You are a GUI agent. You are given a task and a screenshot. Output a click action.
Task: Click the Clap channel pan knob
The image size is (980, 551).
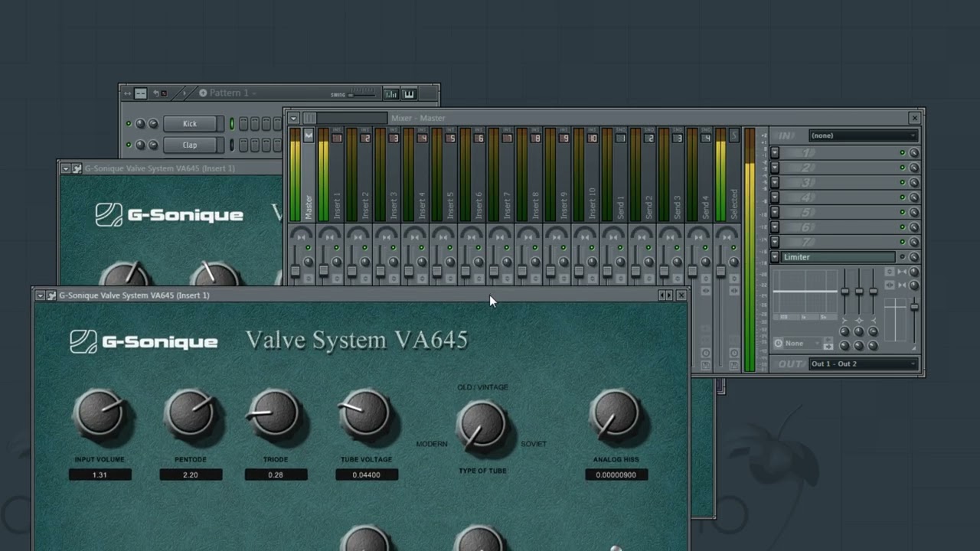pos(140,145)
